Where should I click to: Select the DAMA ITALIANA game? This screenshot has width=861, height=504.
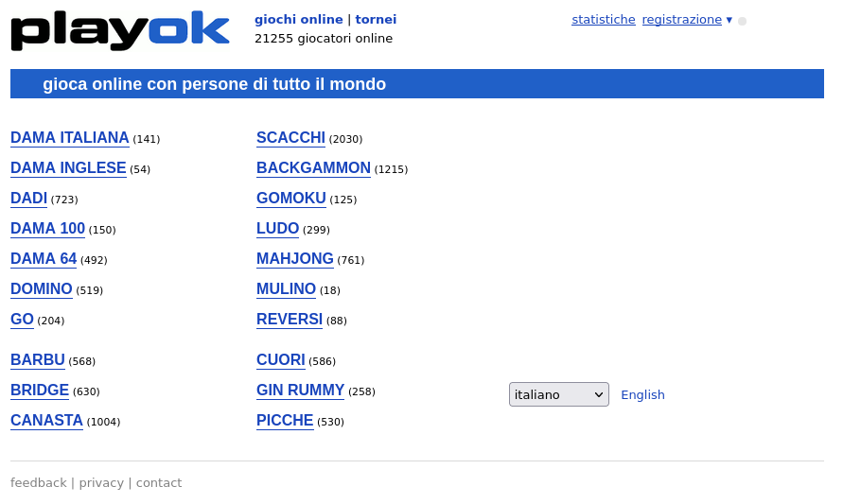click(x=69, y=138)
